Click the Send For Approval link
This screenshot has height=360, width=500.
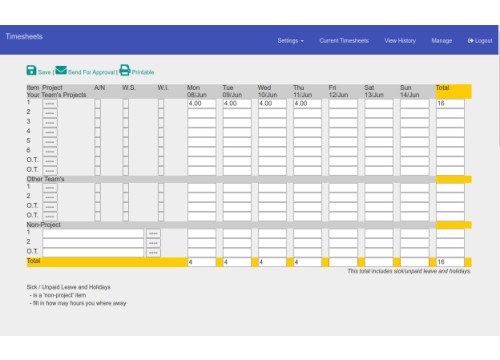(x=91, y=72)
